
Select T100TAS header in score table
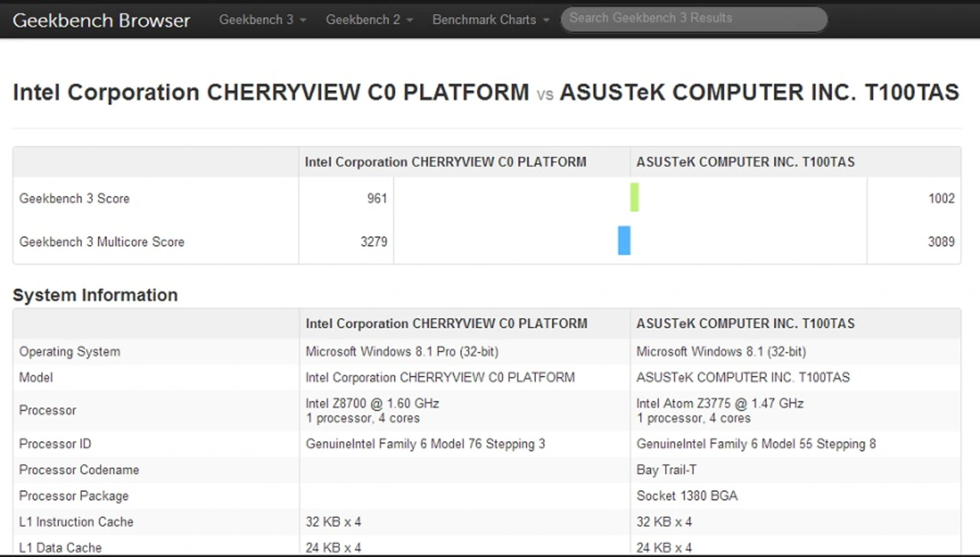pyautogui.click(x=746, y=162)
